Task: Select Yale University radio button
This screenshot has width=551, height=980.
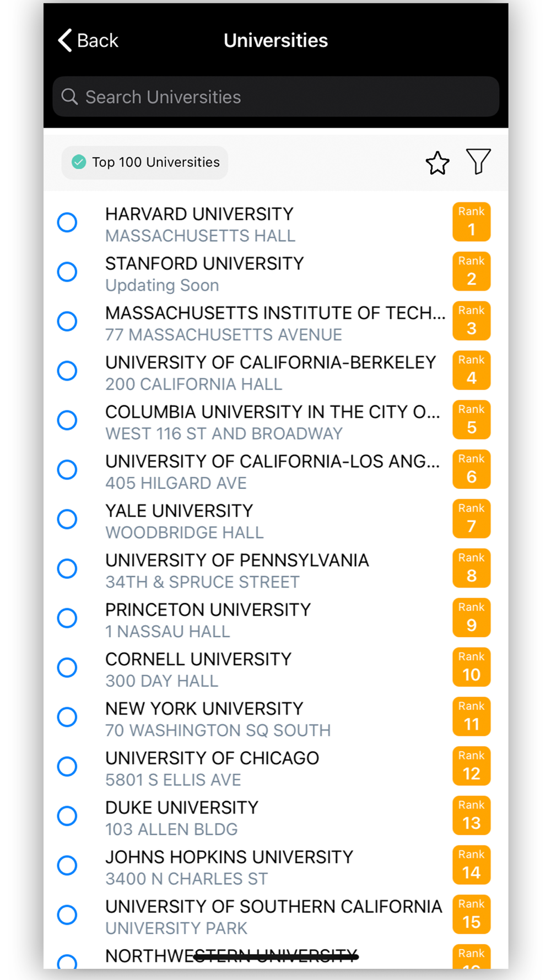Action: click(x=67, y=519)
